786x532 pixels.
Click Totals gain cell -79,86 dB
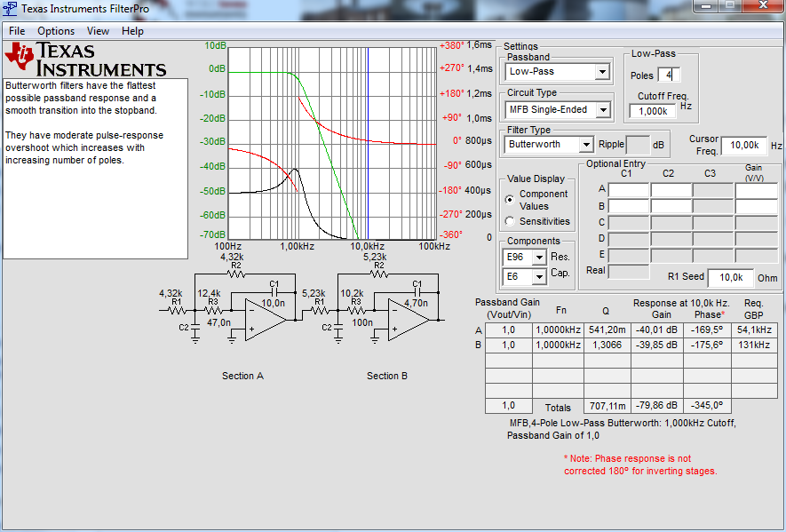[x=656, y=405]
